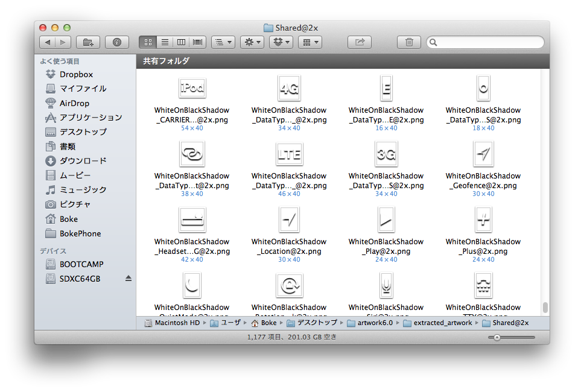Click Macintosh HD in the path bar
This screenshot has height=392, width=584.
173,323
